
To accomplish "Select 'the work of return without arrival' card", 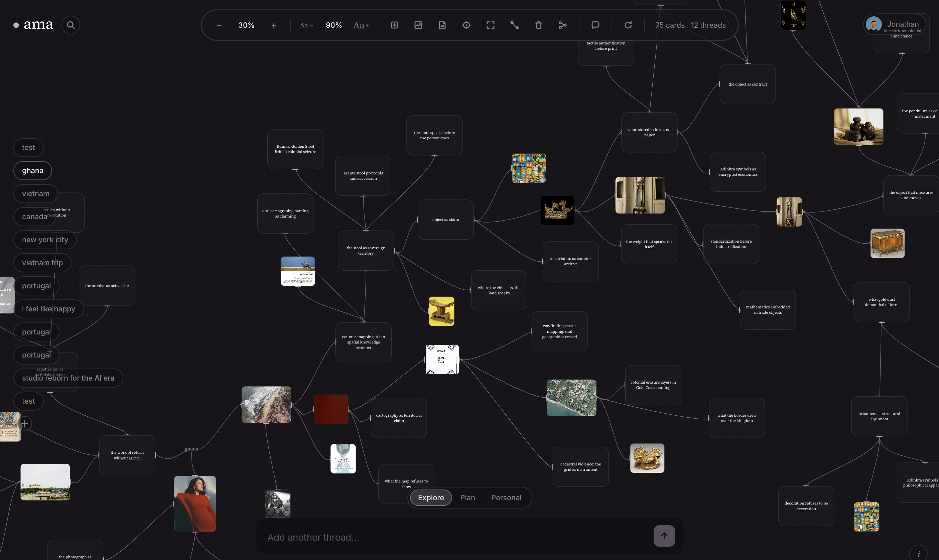I will point(127,455).
